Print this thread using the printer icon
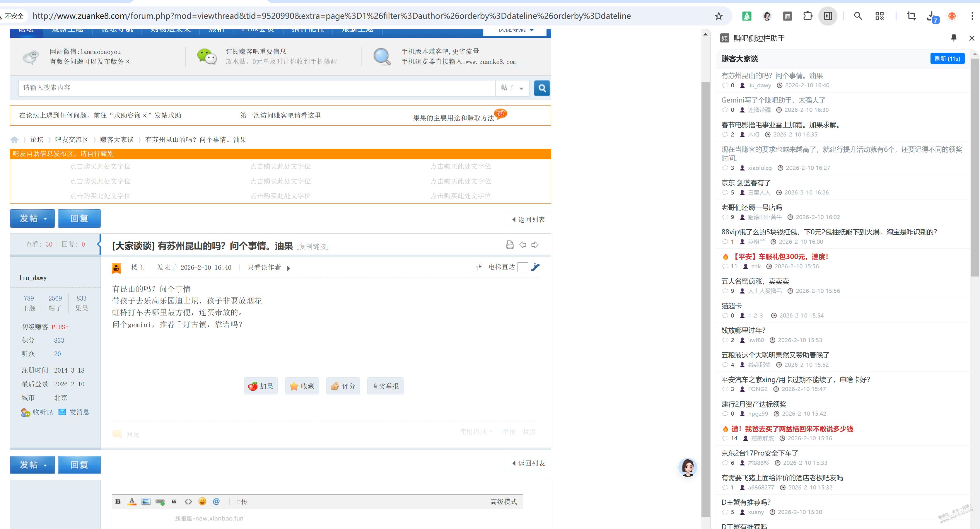 pyautogui.click(x=510, y=245)
